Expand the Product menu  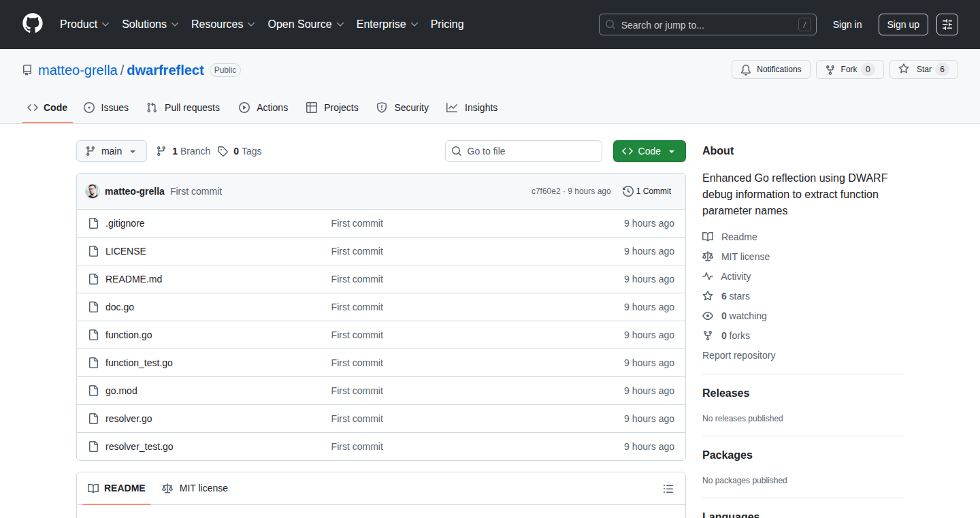(x=84, y=25)
